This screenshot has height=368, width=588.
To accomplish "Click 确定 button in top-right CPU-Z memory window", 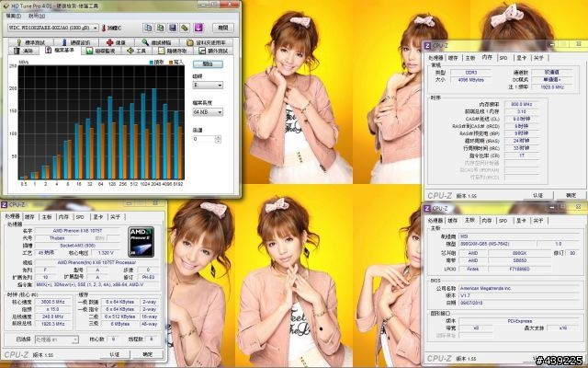I will tap(571, 195).
